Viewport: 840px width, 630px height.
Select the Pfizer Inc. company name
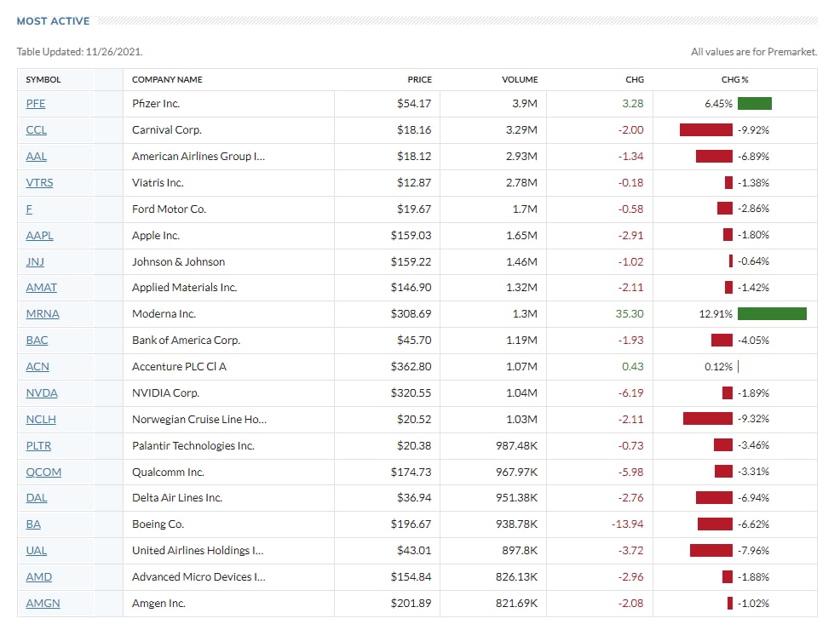[x=156, y=103]
